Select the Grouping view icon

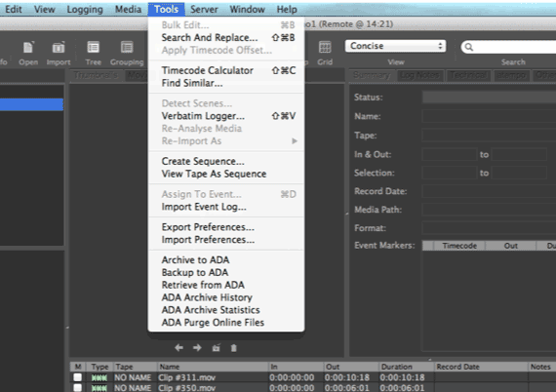pos(127,47)
